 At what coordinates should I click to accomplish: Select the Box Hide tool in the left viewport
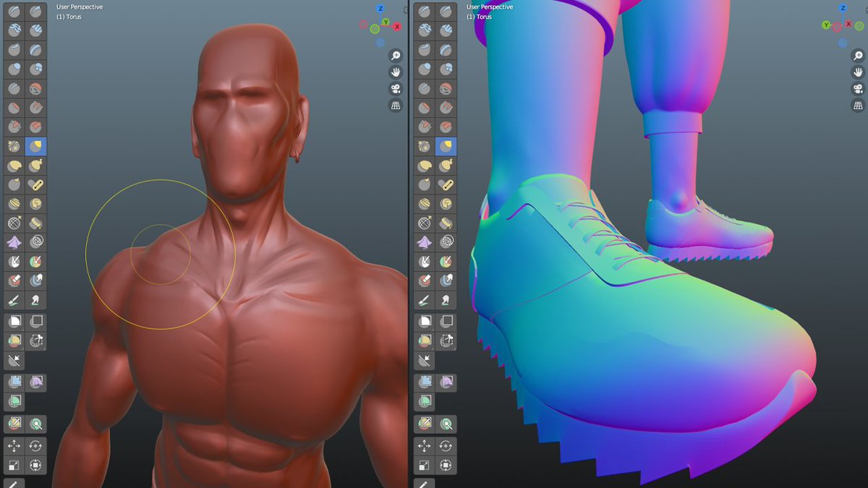pos(35,322)
